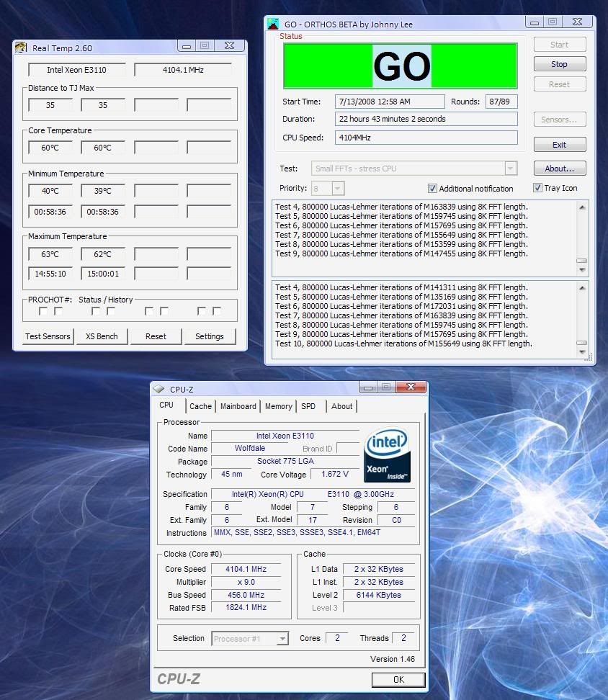Click the 40°C minimum temperature value
Image resolution: width=608 pixels, height=700 pixels.
pyautogui.click(x=50, y=191)
